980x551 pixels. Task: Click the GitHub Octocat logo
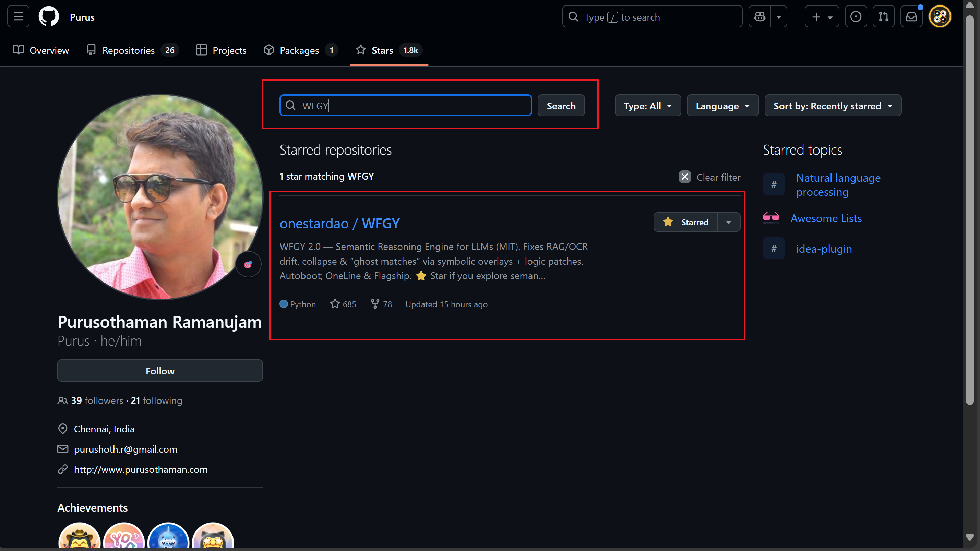[x=49, y=17]
